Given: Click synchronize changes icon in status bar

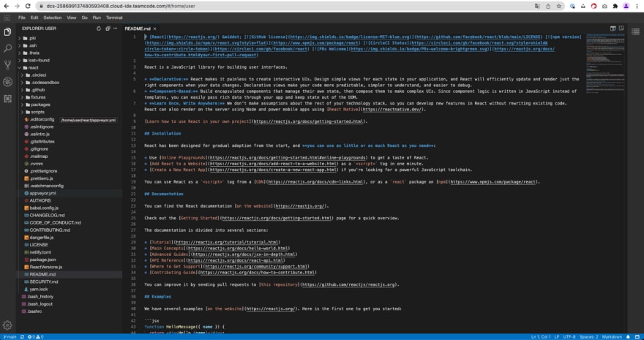Looking at the screenshot, I should 22,337.
